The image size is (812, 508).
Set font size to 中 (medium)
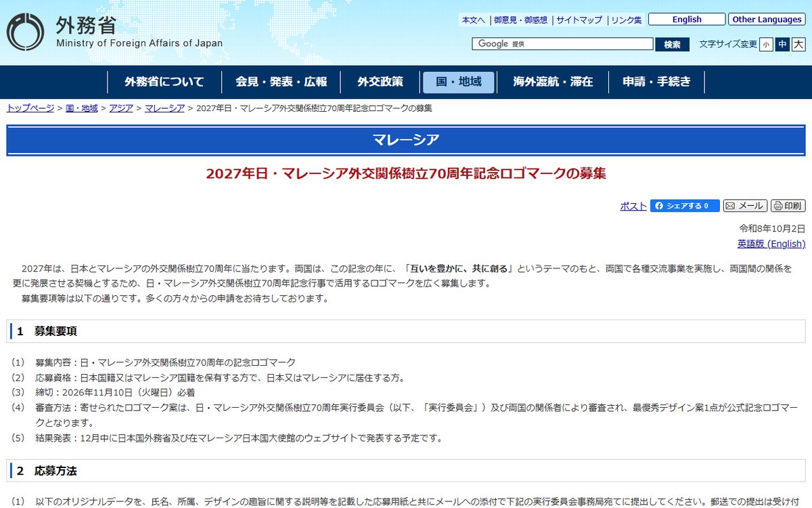(x=782, y=44)
